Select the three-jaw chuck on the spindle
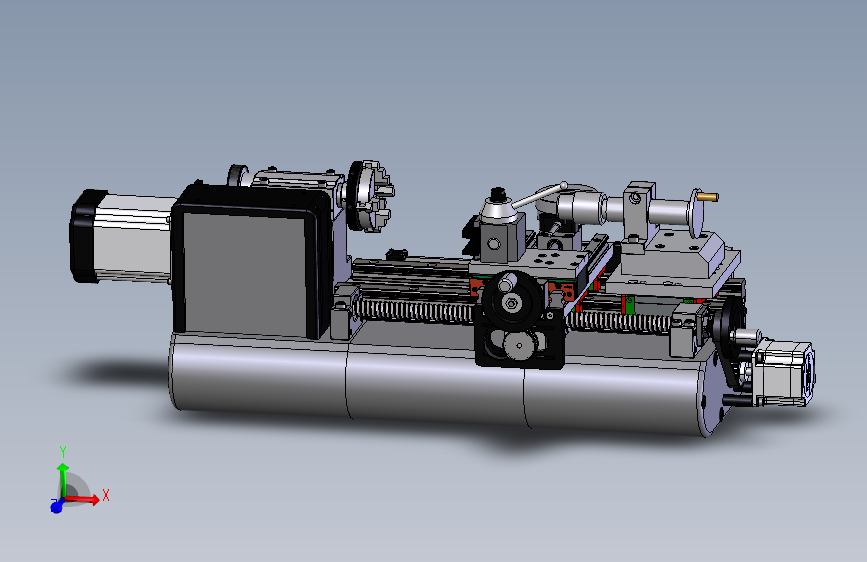 tap(370, 195)
